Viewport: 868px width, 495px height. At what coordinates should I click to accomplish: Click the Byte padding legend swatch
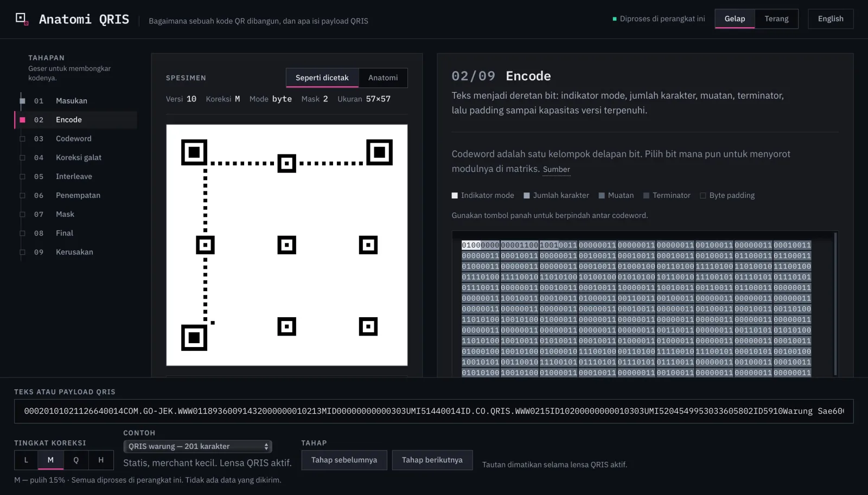click(703, 196)
